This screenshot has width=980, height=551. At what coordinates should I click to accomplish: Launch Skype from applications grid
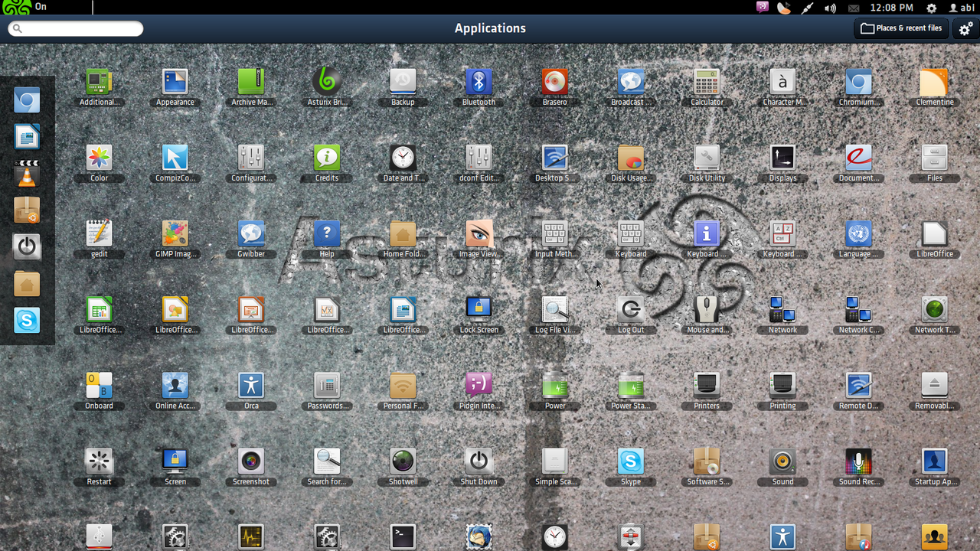[x=631, y=461]
